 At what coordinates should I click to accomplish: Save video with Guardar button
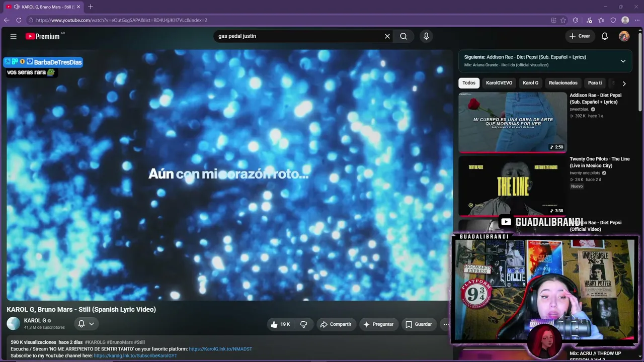pyautogui.click(x=419, y=324)
